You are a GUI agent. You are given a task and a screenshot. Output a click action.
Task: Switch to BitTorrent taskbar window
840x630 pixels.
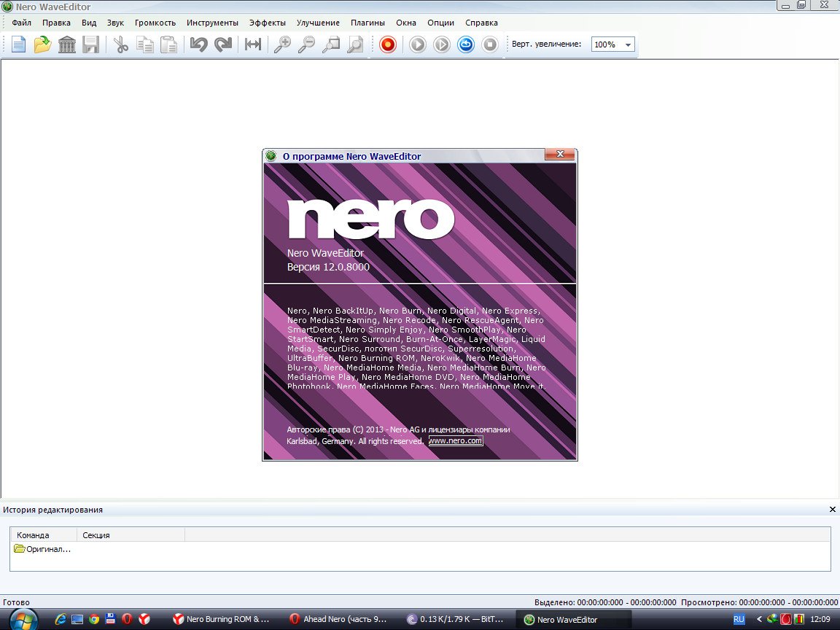click(456, 619)
